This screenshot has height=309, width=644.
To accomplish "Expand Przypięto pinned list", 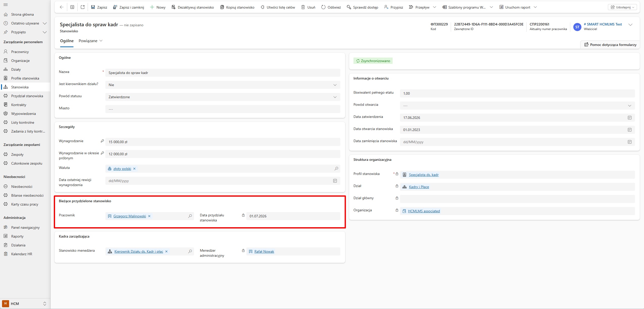I will (45, 32).
